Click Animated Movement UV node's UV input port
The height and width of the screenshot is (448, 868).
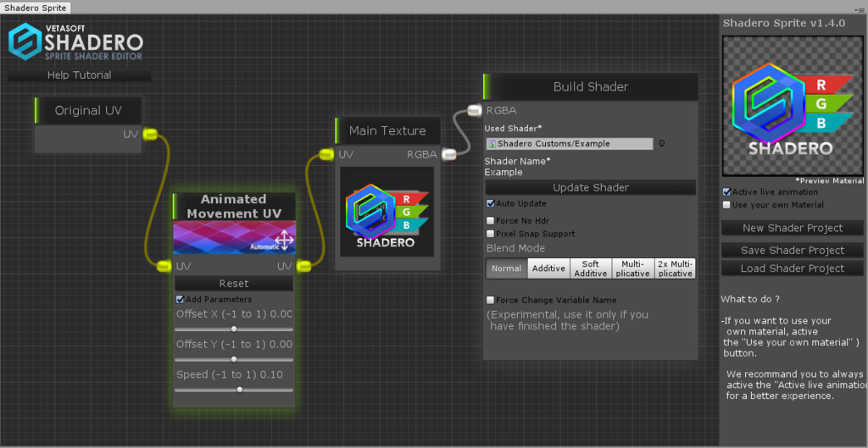[164, 267]
